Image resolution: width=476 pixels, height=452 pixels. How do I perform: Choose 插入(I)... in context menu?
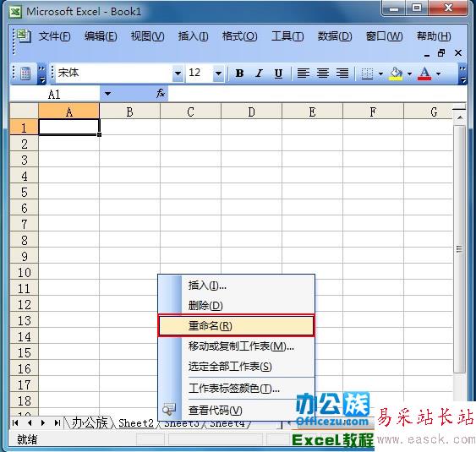[237, 286]
